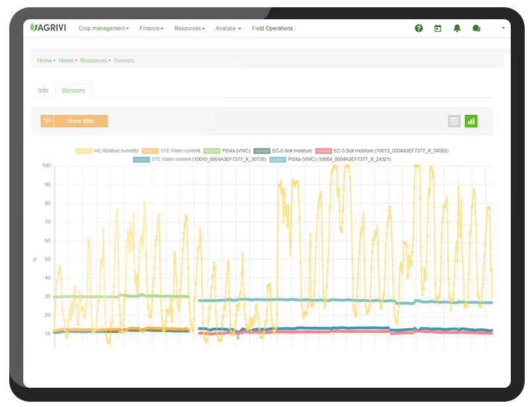Open the Crop management dropdown menu
This screenshot has width=532, height=407.
coord(103,29)
